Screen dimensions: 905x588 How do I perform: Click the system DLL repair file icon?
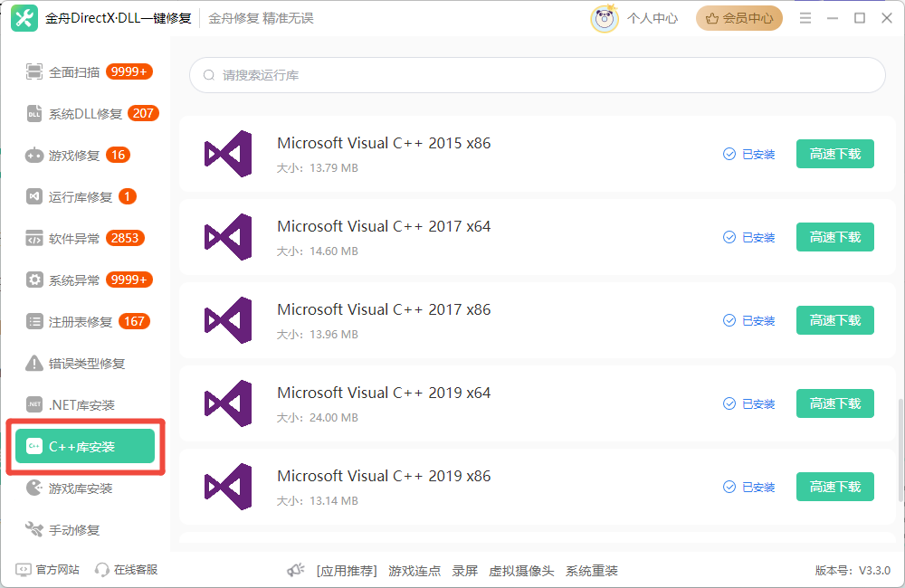(34, 113)
